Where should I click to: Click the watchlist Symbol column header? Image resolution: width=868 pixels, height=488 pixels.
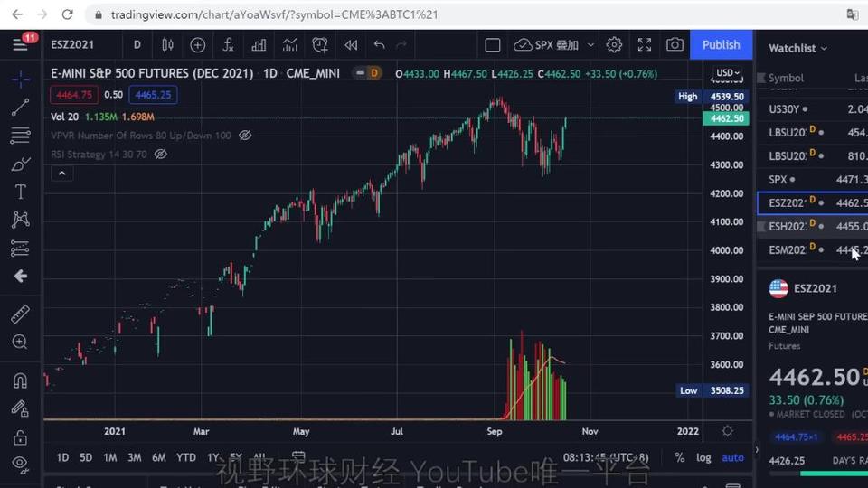(786, 78)
